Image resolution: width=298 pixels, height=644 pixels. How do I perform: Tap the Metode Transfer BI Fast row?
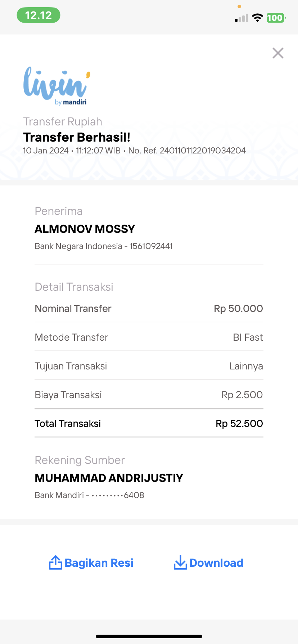pos(149,337)
